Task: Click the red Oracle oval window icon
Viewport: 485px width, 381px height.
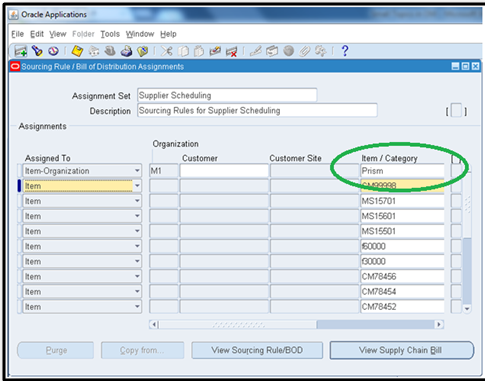Action: [x=15, y=66]
